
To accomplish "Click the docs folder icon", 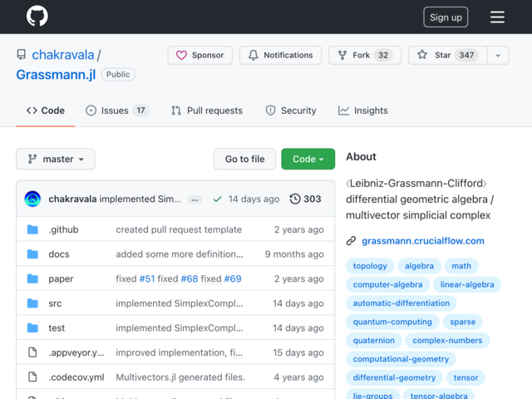I will (32, 254).
